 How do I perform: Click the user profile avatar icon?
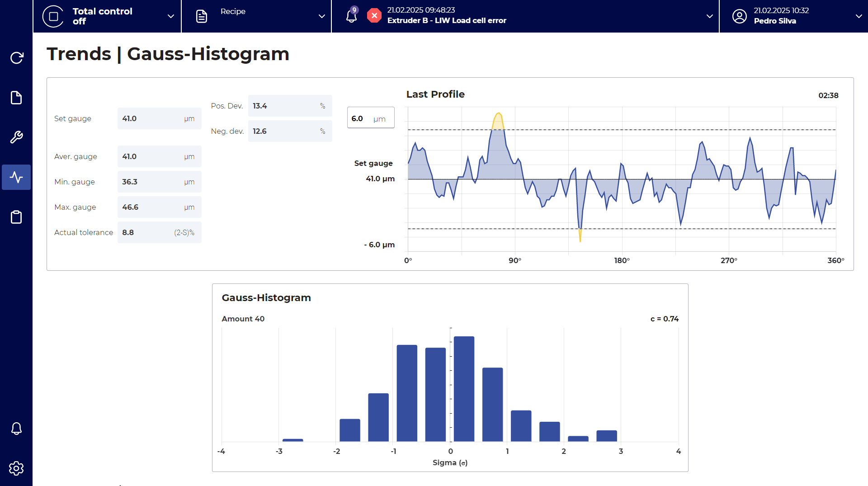pyautogui.click(x=740, y=16)
